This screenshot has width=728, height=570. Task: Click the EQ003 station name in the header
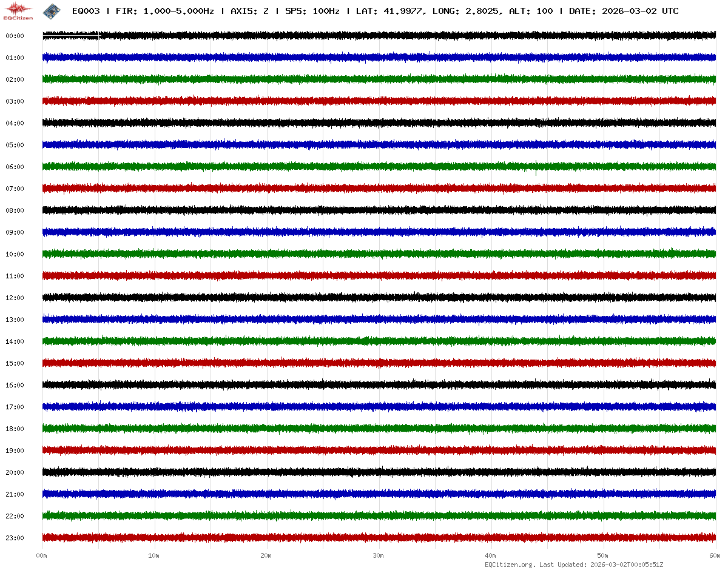point(86,11)
